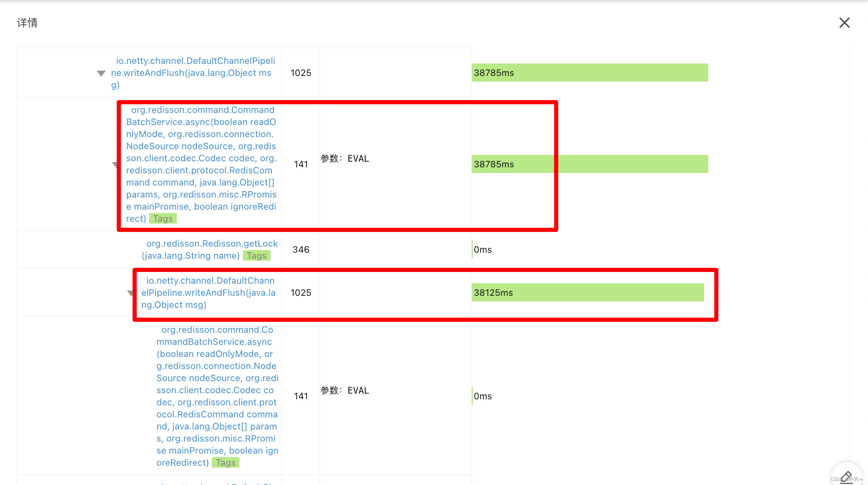Click the 38125ms green duration bar
The height and width of the screenshot is (485, 868).
(587, 292)
